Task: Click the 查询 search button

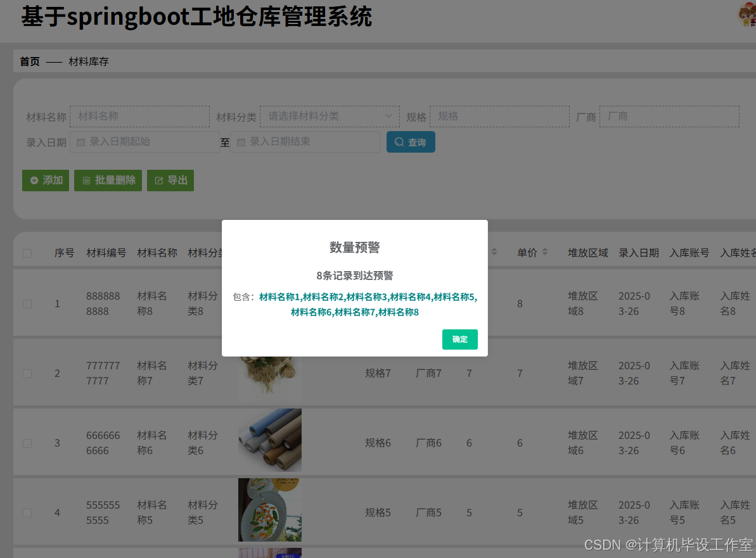Action: tap(411, 142)
